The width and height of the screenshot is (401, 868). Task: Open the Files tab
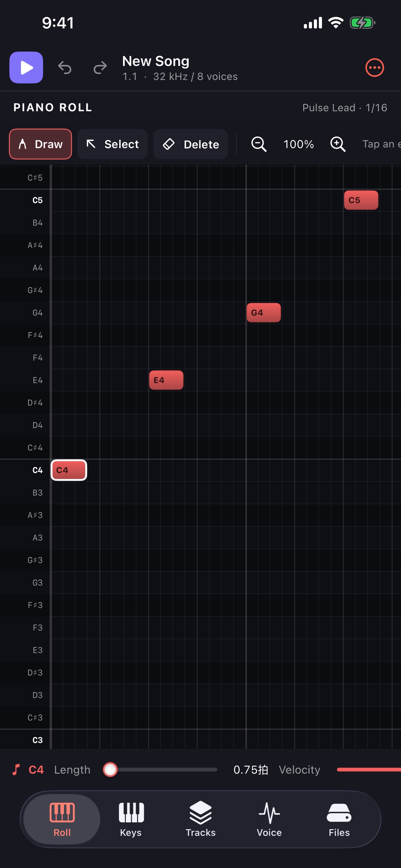coord(339,819)
